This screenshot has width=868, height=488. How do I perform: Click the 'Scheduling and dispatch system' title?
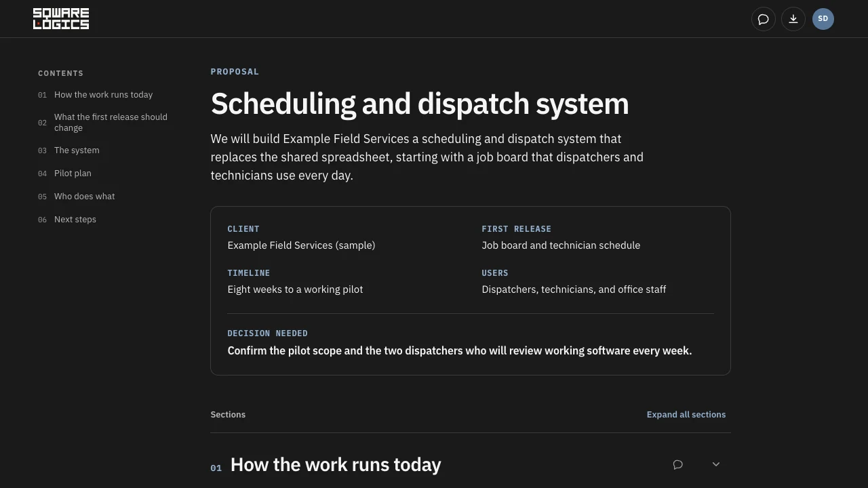420,104
